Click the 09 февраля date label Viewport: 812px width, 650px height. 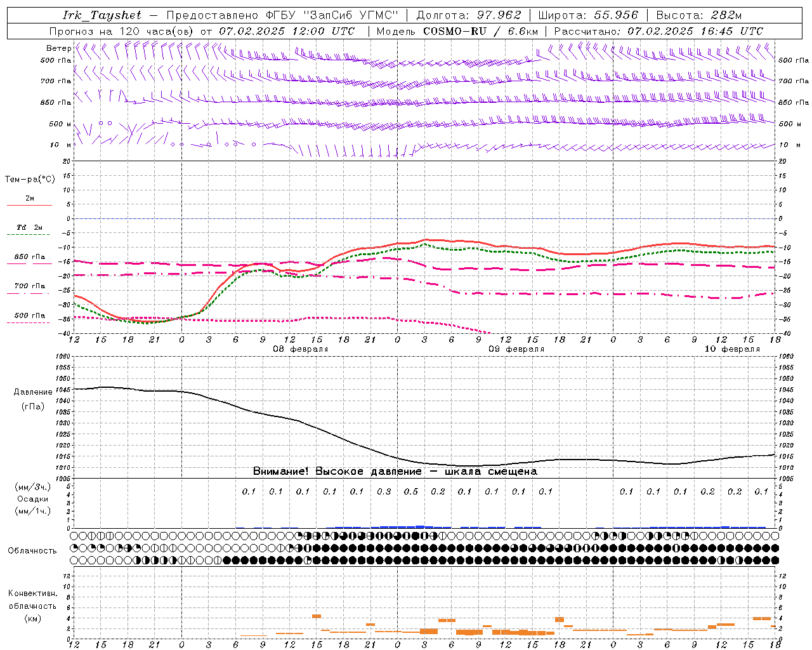[x=516, y=349]
